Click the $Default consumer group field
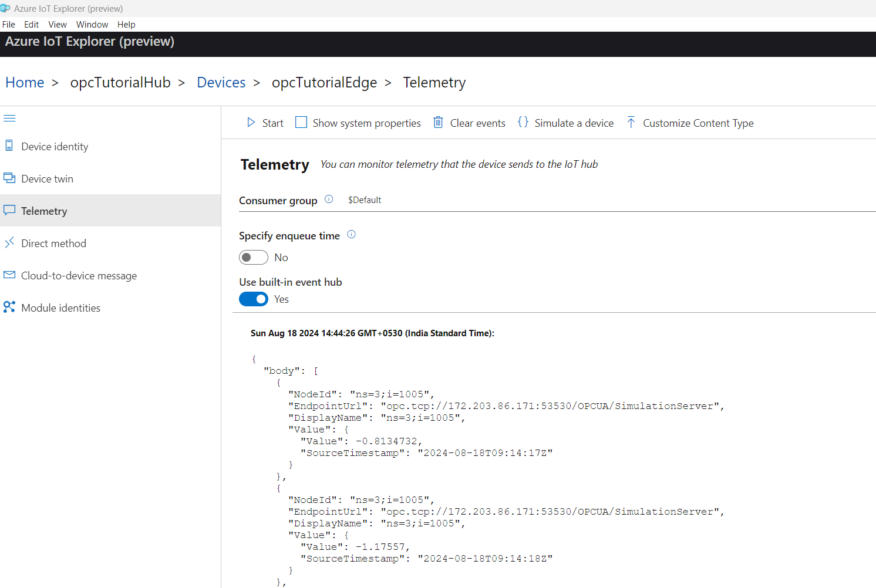 click(365, 200)
